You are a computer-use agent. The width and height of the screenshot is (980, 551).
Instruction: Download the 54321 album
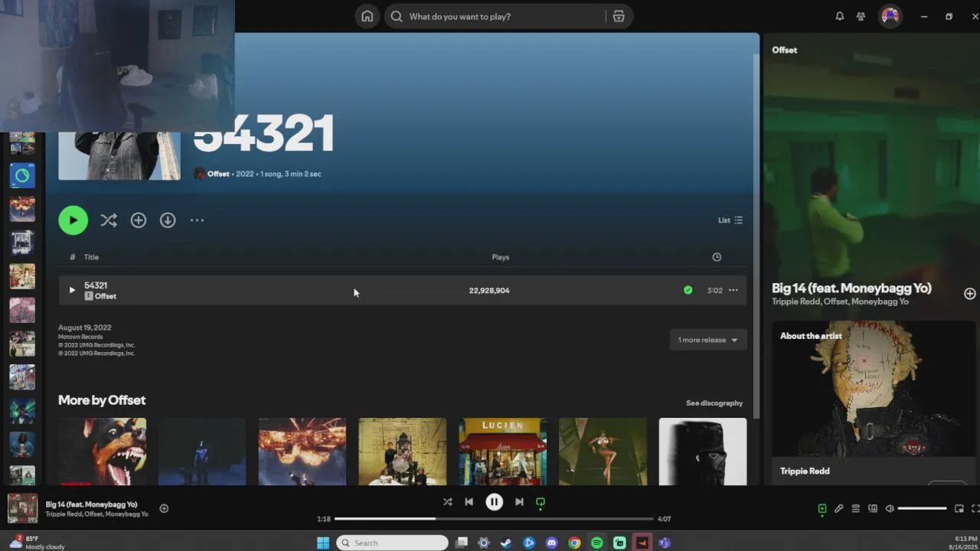(x=168, y=220)
